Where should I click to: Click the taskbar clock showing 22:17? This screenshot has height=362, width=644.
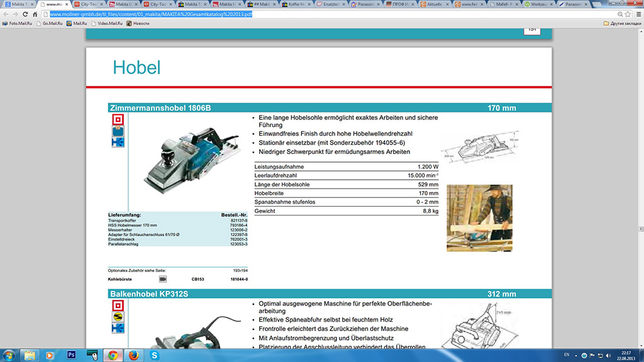click(x=626, y=353)
